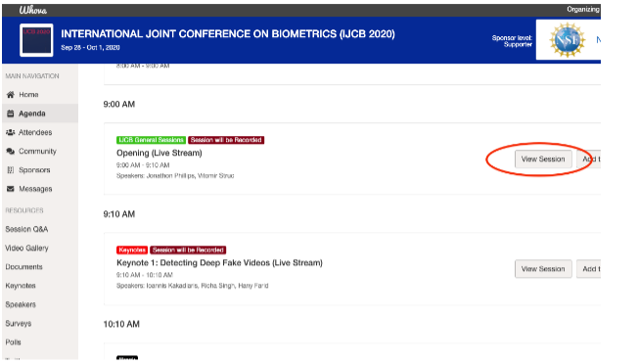
Task: Click the conference title in the header
Action: point(228,33)
